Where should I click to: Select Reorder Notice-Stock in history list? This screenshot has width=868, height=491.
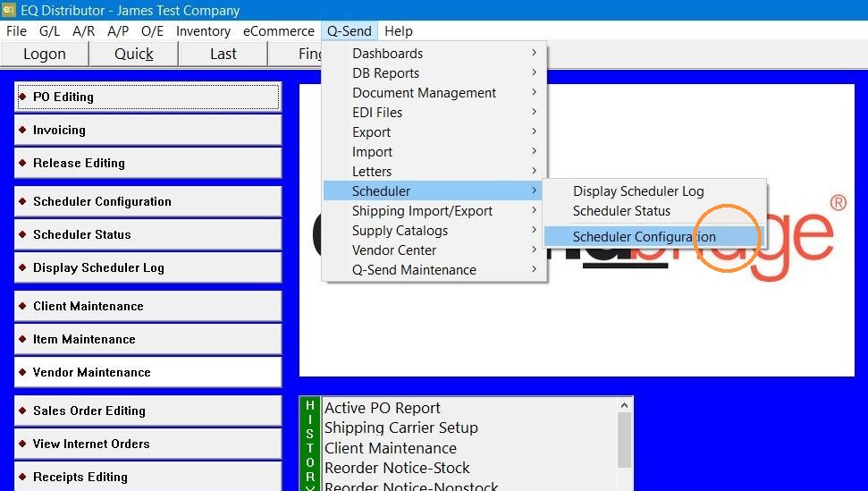point(469,468)
